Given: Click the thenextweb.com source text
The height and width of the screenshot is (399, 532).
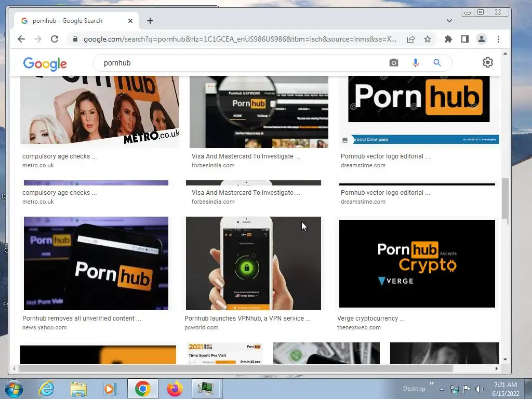Looking at the screenshot, I should (359, 327).
